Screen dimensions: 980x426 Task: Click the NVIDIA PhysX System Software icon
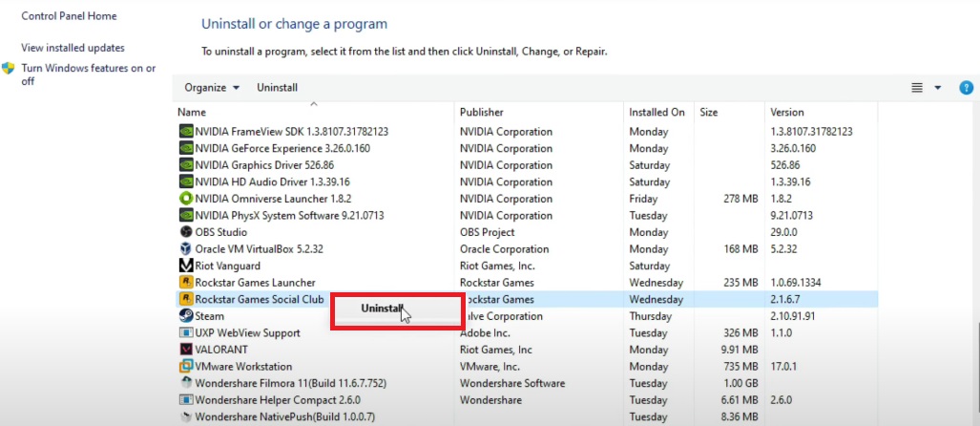[x=186, y=216]
